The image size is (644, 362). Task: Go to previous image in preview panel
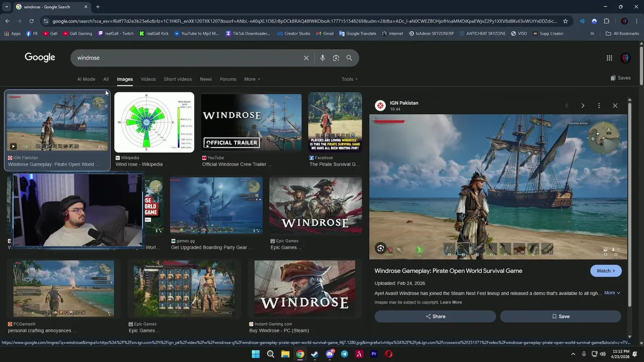(567, 106)
